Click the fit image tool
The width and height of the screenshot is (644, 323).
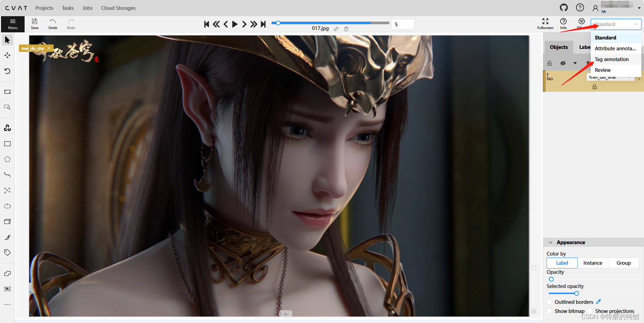(x=7, y=92)
